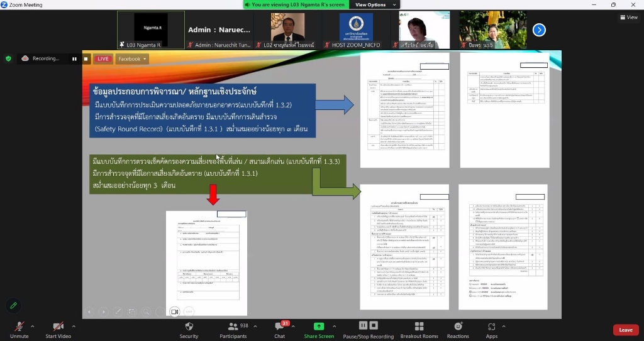Pause recording in the bottom toolbar
The height and width of the screenshot is (341, 644).
[363, 325]
